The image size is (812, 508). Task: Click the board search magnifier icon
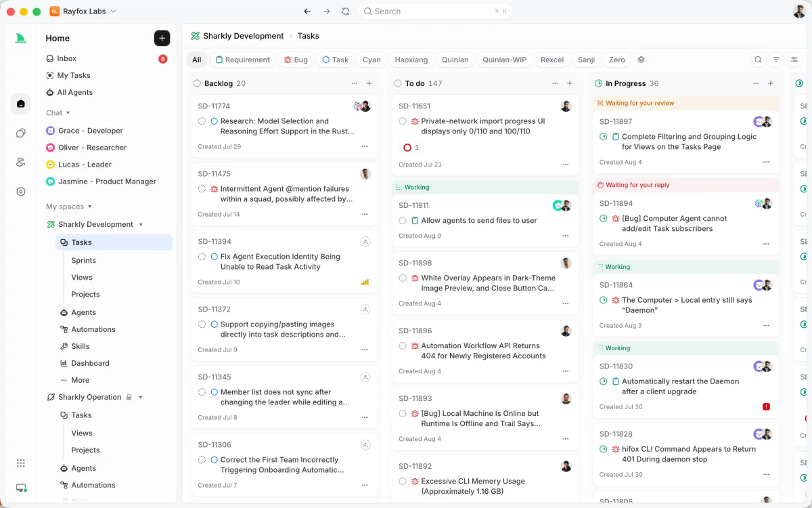(x=758, y=60)
